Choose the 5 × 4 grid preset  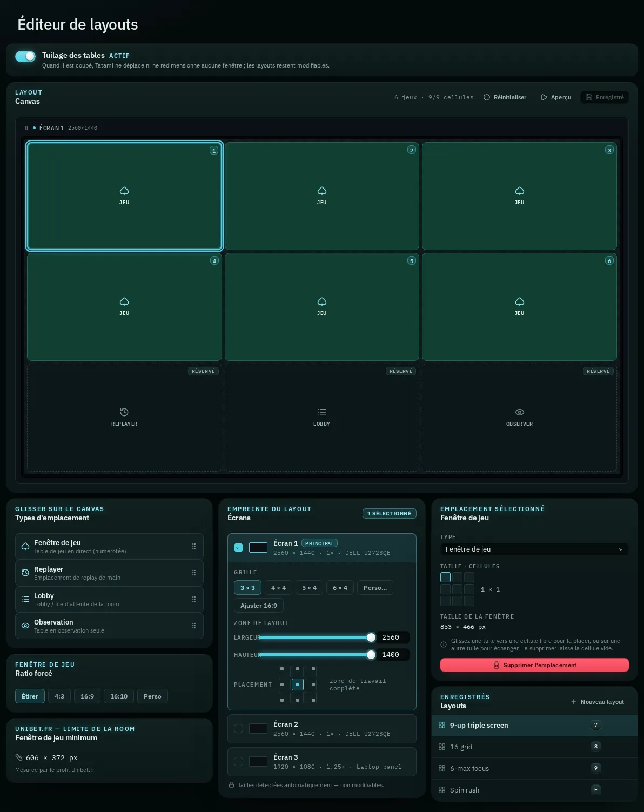click(x=310, y=588)
